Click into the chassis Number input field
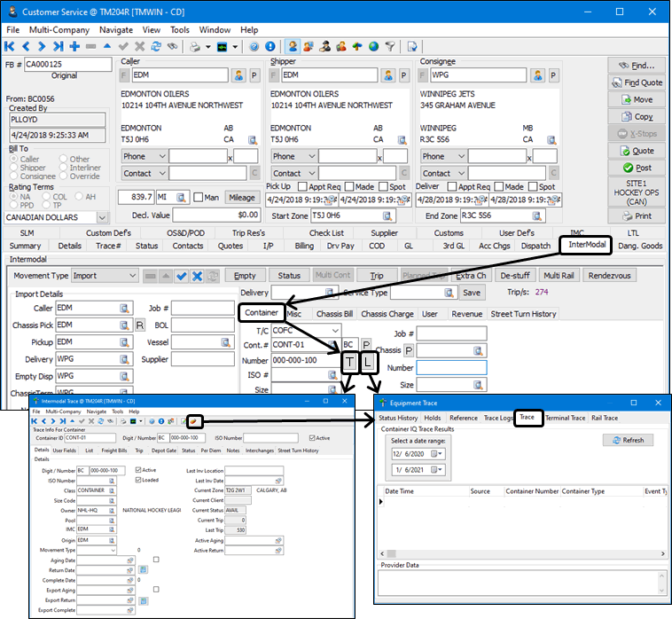 451,367
